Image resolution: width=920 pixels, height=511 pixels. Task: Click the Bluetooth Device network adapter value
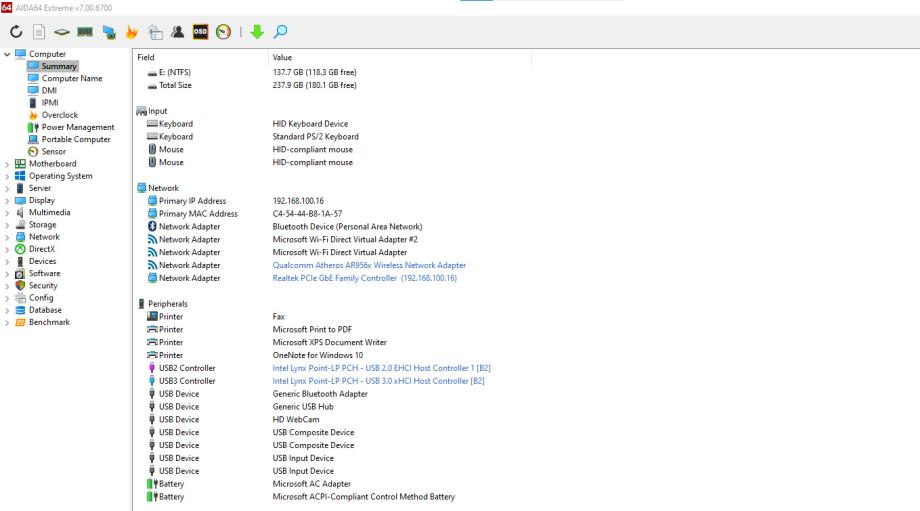[x=347, y=226]
